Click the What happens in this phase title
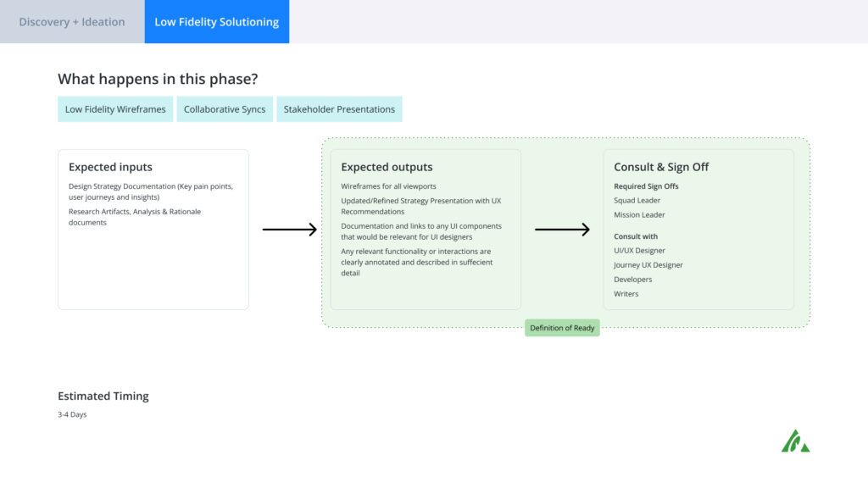The height and width of the screenshot is (488, 868). coord(158,79)
